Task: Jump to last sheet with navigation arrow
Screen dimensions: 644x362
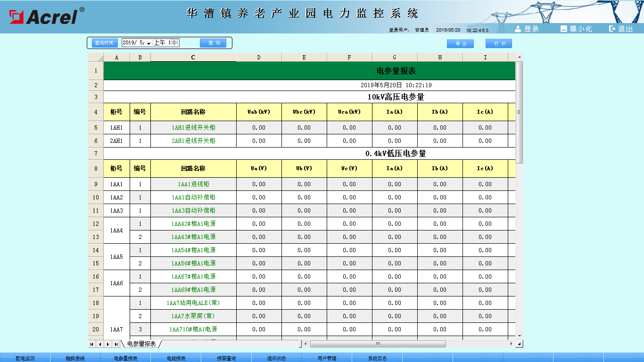Action: click(116, 344)
